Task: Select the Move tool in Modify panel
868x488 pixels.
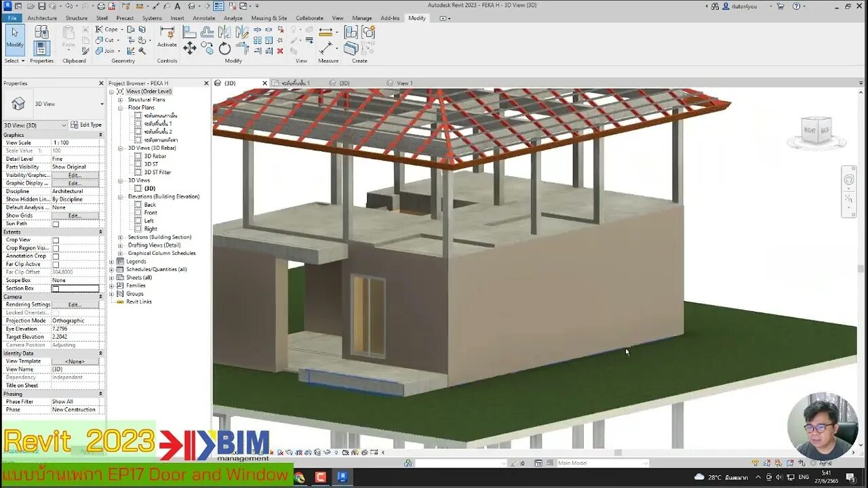Action: tap(190, 48)
